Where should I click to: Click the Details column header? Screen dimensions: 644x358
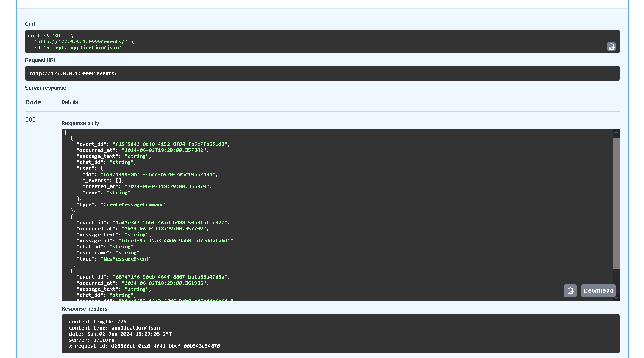tap(70, 102)
